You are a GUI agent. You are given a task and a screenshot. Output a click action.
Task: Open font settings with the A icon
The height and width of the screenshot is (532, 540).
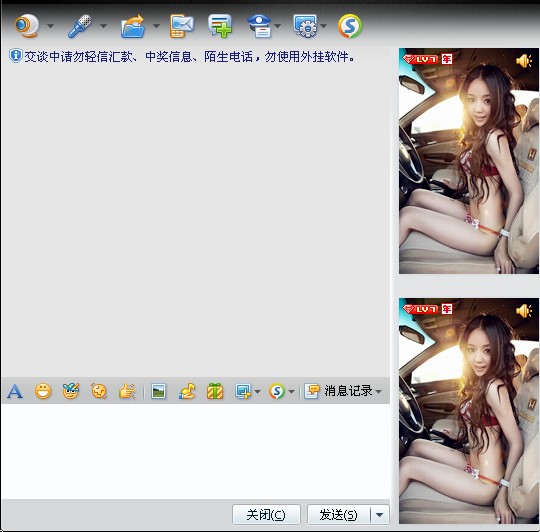tap(15, 392)
